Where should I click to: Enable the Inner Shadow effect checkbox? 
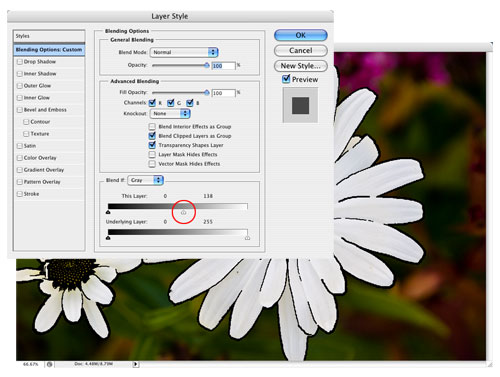pyautogui.click(x=20, y=74)
